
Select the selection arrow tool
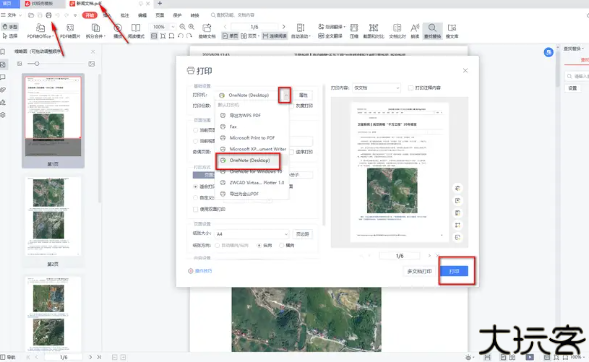[10, 36]
